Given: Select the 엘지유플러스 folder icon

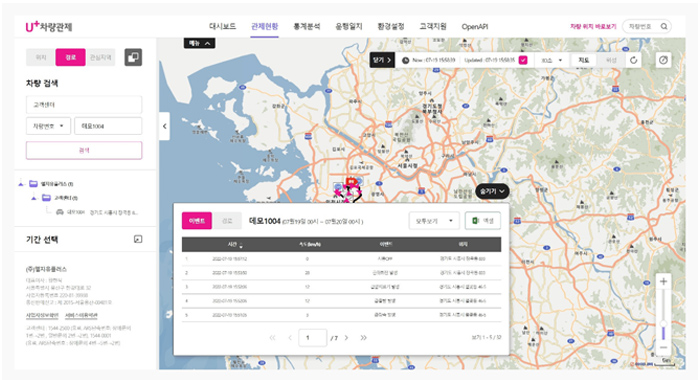Looking at the screenshot, I should (33, 184).
